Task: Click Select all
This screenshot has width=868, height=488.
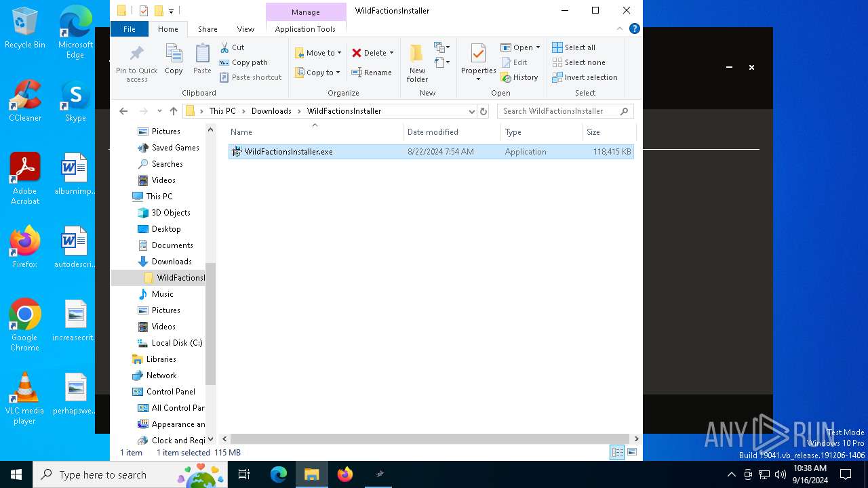Action: pyautogui.click(x=574, y=47)
